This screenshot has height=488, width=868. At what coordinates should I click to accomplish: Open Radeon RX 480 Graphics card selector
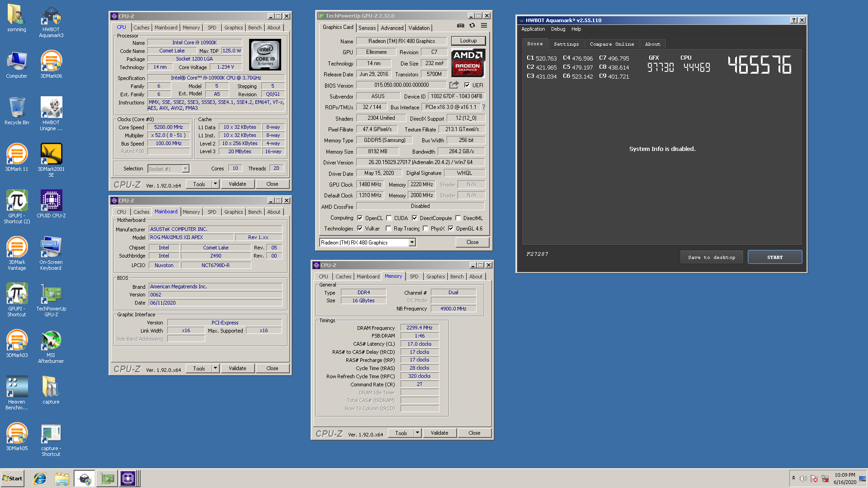(x=368, y=243)
